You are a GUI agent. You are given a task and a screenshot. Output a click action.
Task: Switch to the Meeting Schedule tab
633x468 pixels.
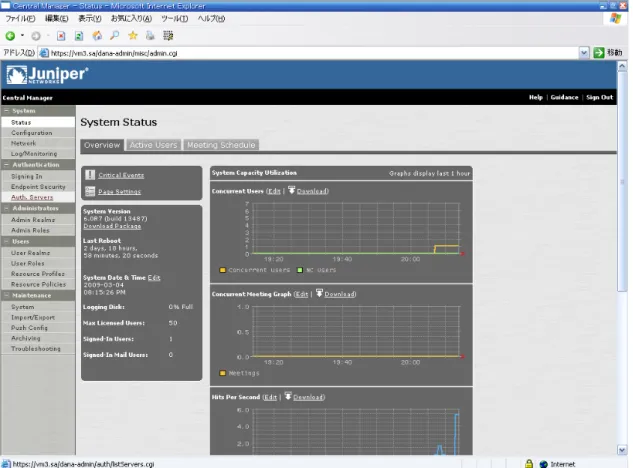(221, 145)
